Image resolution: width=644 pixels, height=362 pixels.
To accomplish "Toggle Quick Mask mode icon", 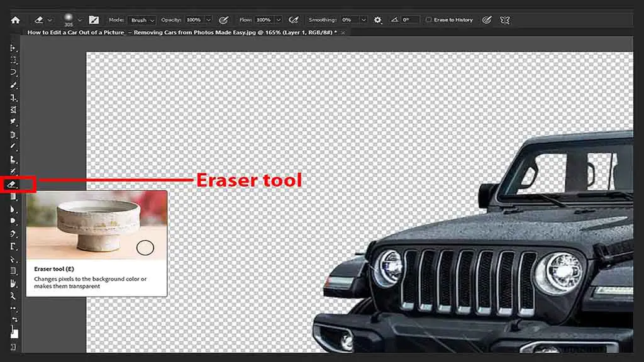I will pyautogui.click(x=13, y=347).
